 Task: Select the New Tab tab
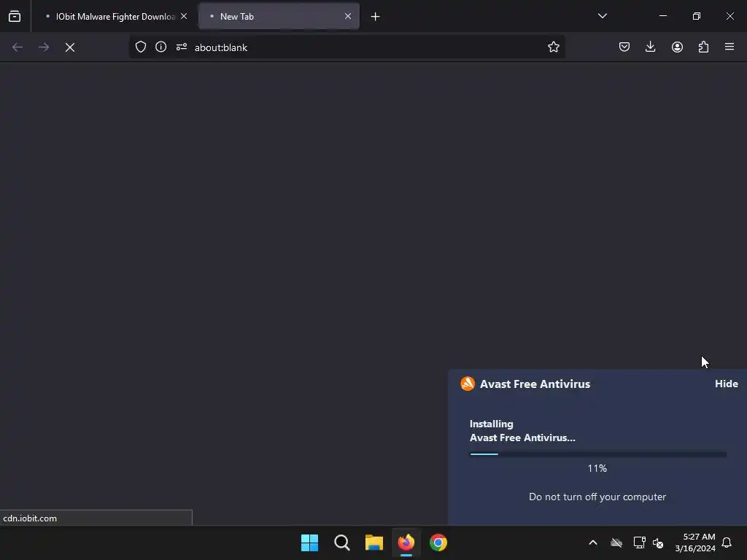(279, 16)
